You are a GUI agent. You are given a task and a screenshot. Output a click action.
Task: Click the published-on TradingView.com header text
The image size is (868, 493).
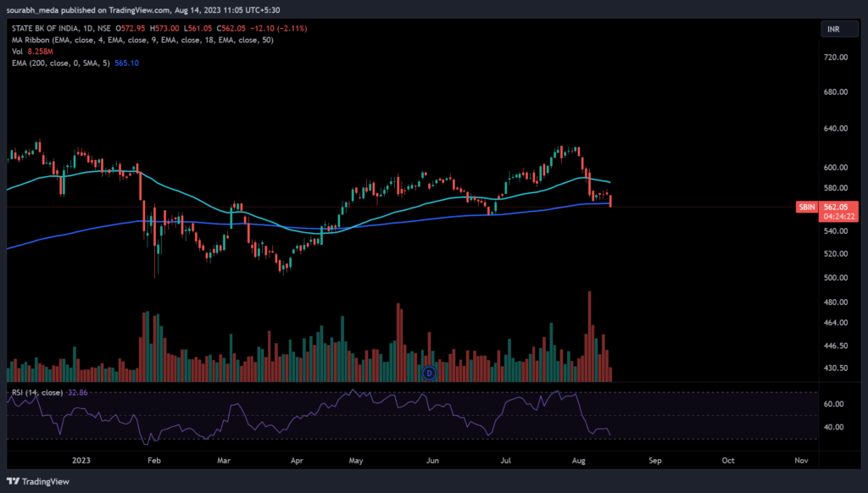142,10
